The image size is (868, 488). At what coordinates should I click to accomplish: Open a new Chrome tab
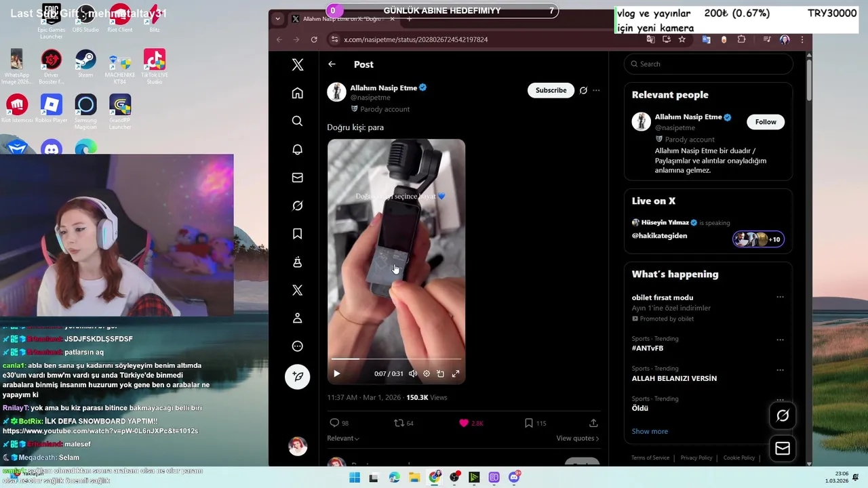click(409, 19)
